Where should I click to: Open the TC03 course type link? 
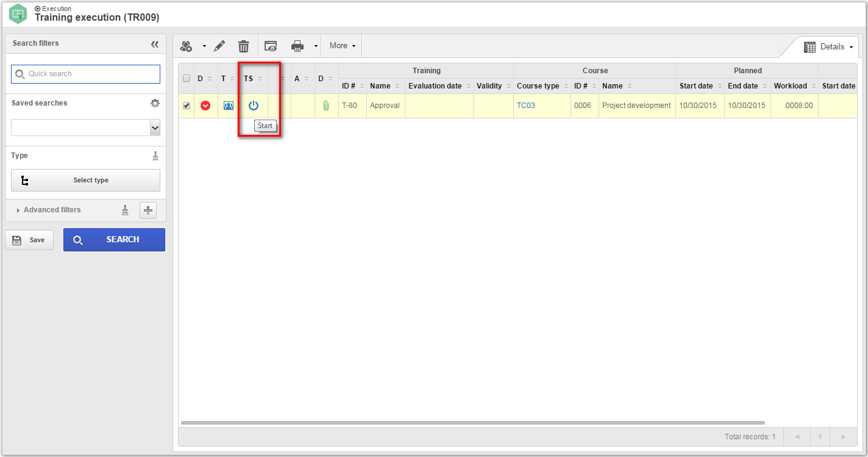(525, 106)
